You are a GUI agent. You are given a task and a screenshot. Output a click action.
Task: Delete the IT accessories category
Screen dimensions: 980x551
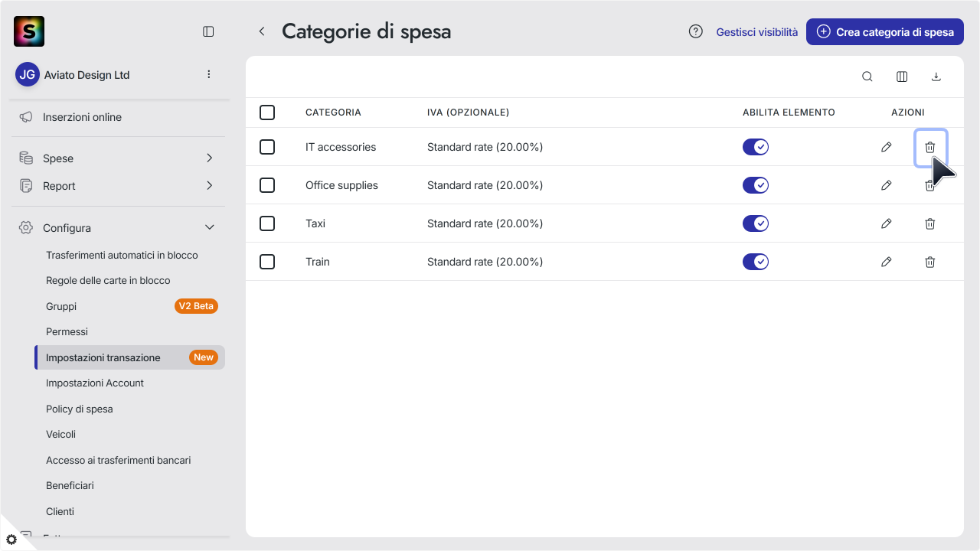[x=930, y=147]
